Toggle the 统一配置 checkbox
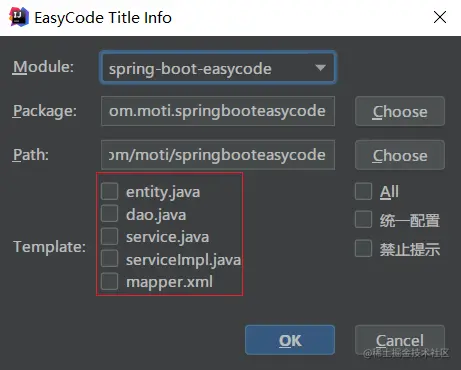 (x=363, y=219)
